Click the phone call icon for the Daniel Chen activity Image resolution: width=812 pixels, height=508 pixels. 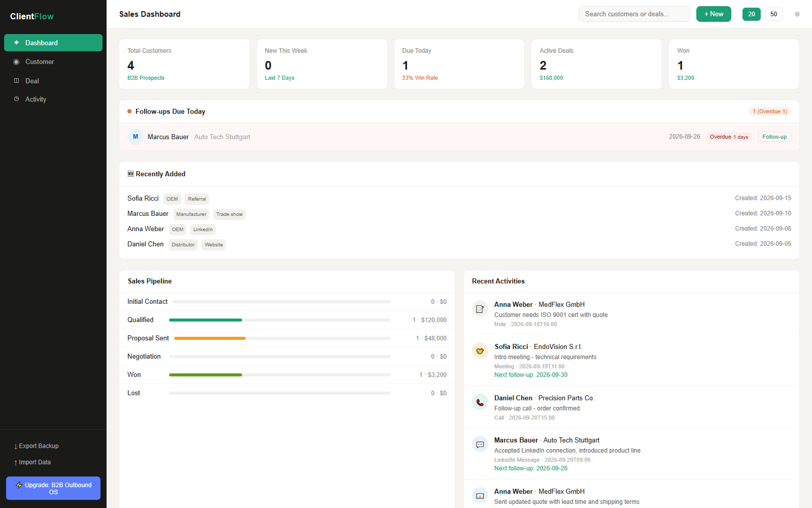pyautogui.click(x=480, y=402)
